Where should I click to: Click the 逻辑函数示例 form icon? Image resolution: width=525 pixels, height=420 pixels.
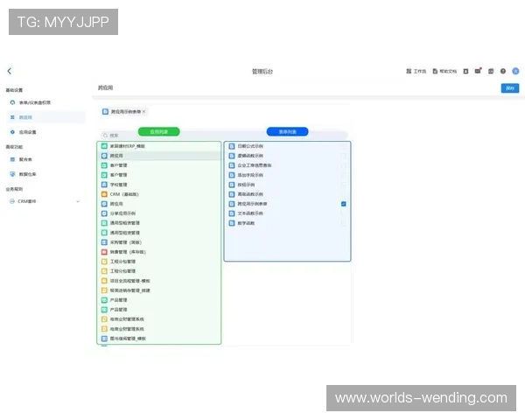[x=232, y=156]
